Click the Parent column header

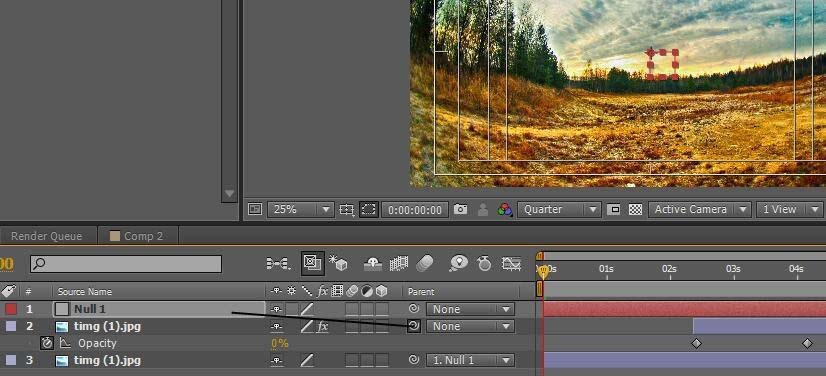[421, 291]
